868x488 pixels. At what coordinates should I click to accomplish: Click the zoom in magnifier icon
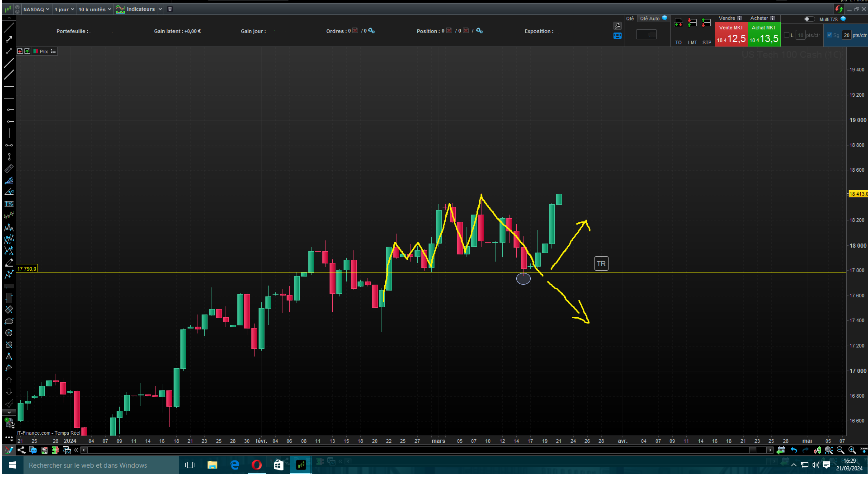pyautogui.click(x=852, y=450)
